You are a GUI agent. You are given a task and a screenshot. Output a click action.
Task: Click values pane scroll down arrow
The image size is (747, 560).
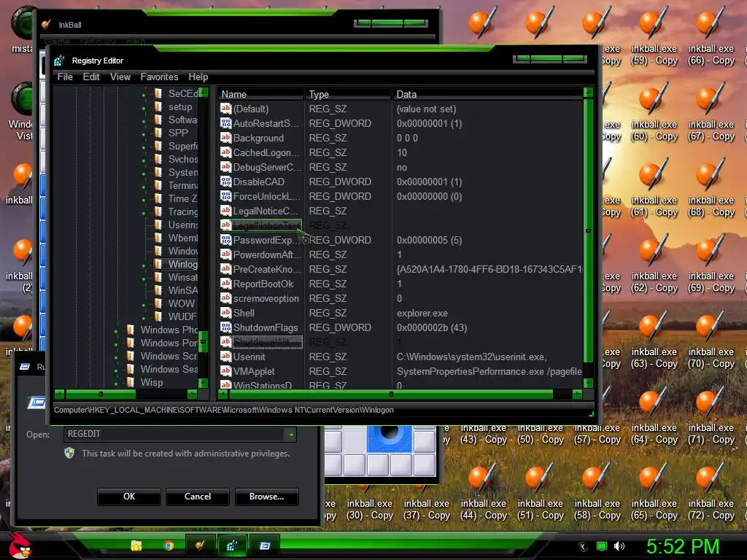(589, 382)
